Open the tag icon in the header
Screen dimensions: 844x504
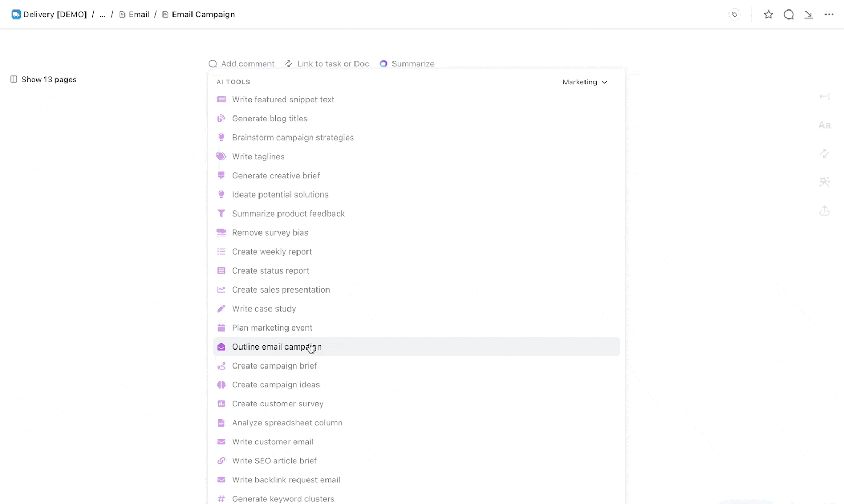coord(735,14)
